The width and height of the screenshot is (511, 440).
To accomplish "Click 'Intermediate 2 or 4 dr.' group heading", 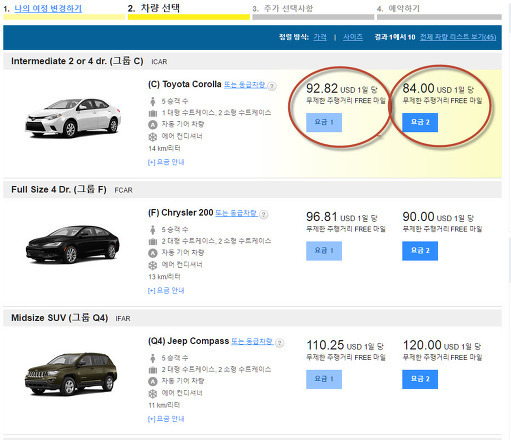I will point(77,61).
